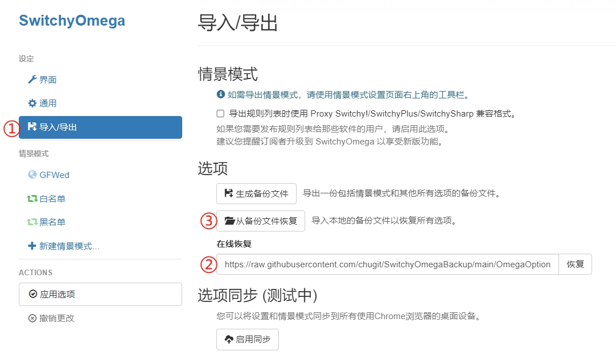Click the plus icon for 新建情景模式
This screenshot has width=616, height=364.
pos(32,246)
